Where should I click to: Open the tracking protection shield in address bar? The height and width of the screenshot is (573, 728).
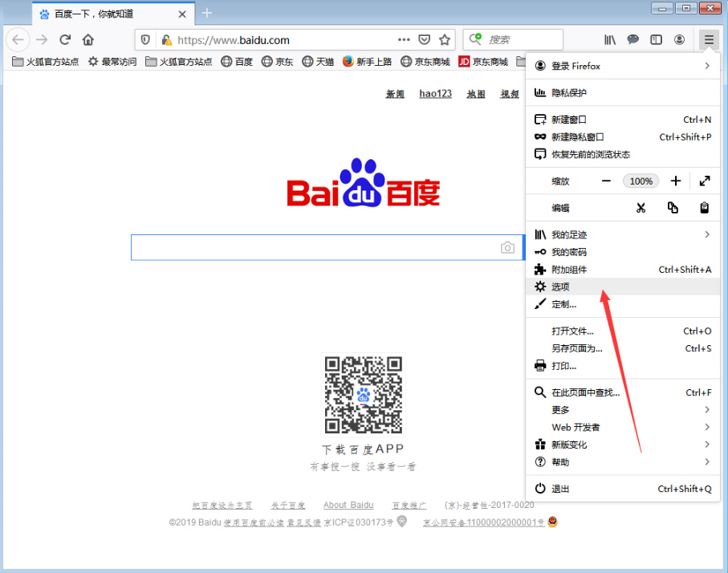point(145,39)
